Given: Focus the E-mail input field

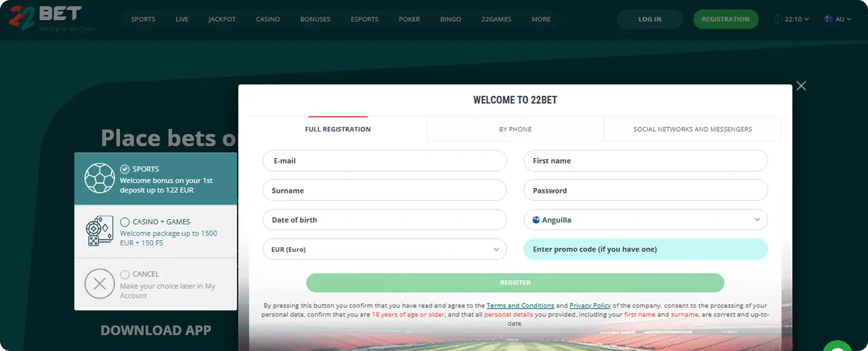Looking at the screenshot, I should click(x=385, y=161).
